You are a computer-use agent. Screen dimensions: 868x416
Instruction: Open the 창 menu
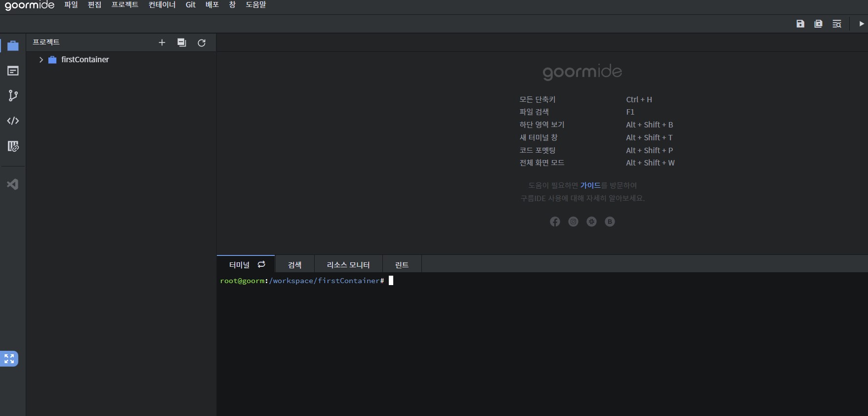[x=232, y=5]
